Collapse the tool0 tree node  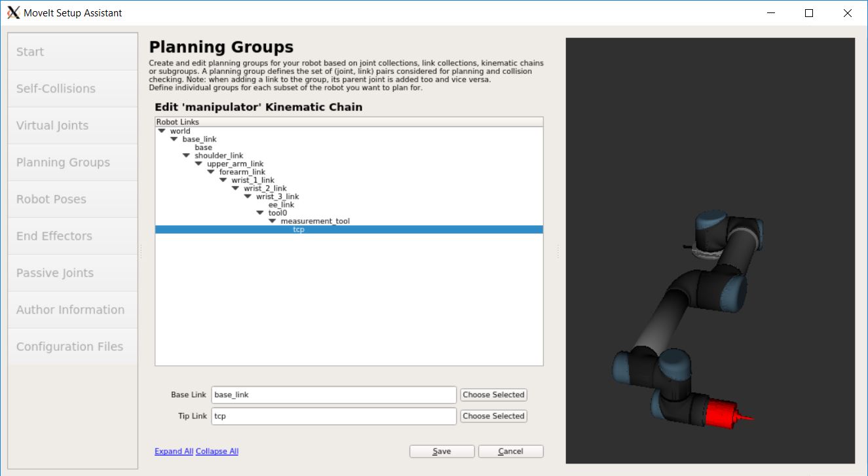(260, 212)
